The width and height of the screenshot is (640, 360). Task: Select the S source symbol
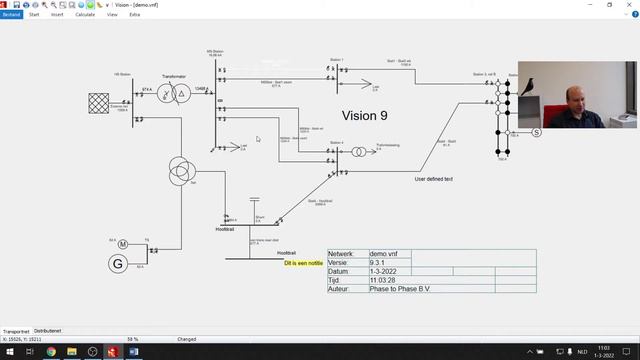pos(536,132)
